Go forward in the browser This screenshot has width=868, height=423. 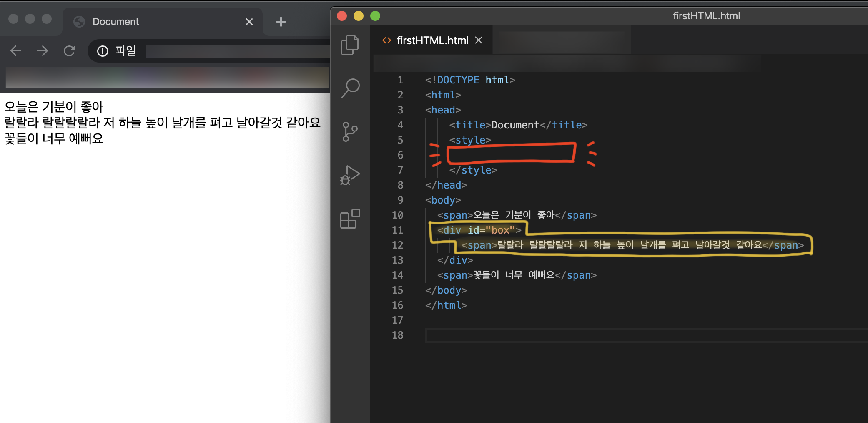pos(43,51)
